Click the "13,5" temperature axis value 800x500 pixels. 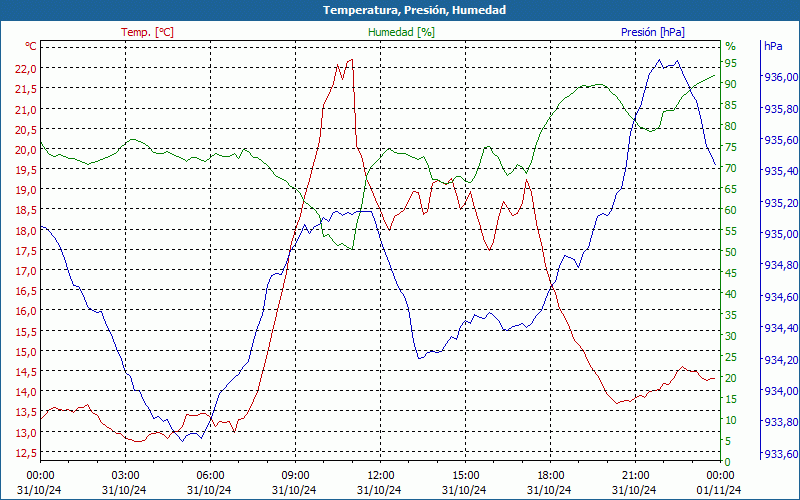coord(25,412)
